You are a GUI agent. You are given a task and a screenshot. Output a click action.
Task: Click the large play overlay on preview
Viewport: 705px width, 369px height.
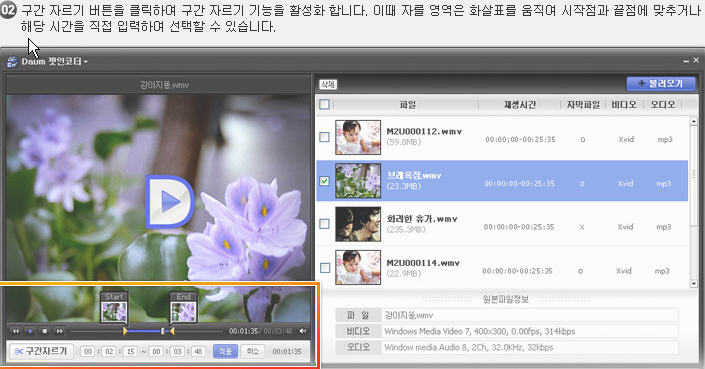point(170,201)
